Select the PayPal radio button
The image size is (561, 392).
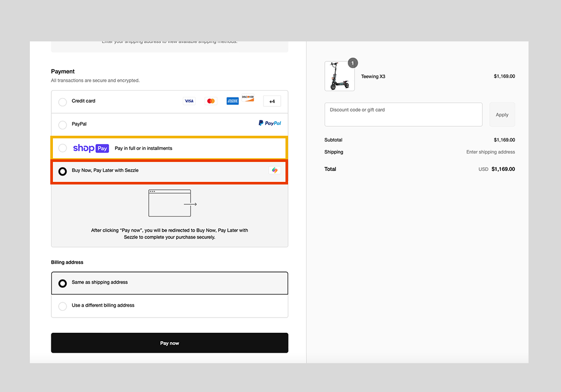tap(63, 125)
